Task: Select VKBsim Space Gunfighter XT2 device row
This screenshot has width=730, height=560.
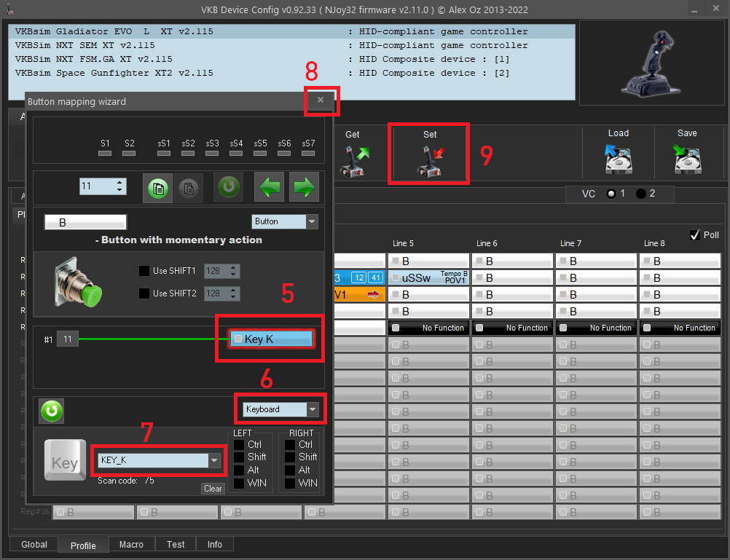Action: (292, 73)
